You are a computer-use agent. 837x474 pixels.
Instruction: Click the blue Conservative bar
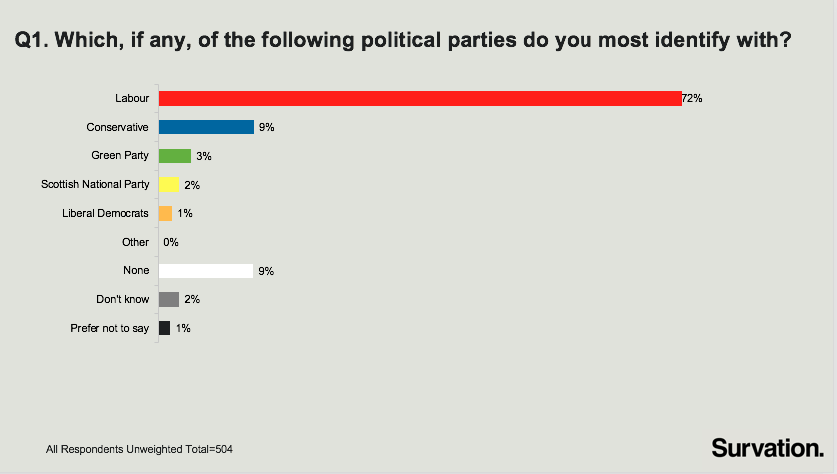pyautogui.click(x=207, y=127)
